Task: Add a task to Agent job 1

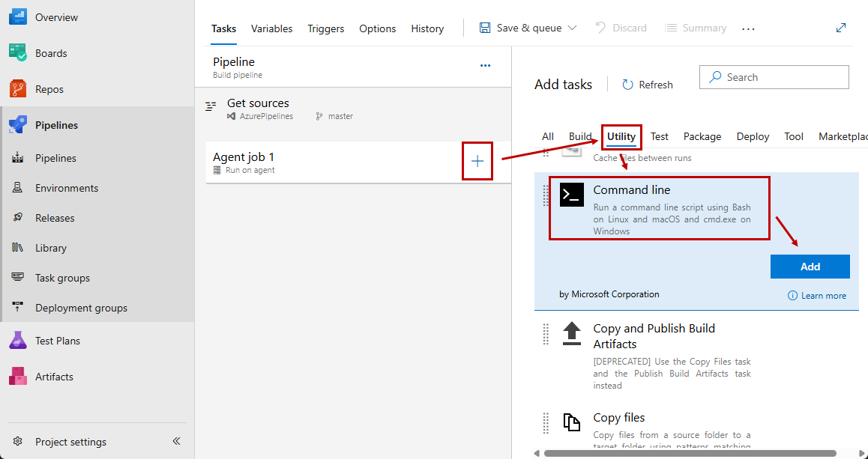Action: [477, 162]
